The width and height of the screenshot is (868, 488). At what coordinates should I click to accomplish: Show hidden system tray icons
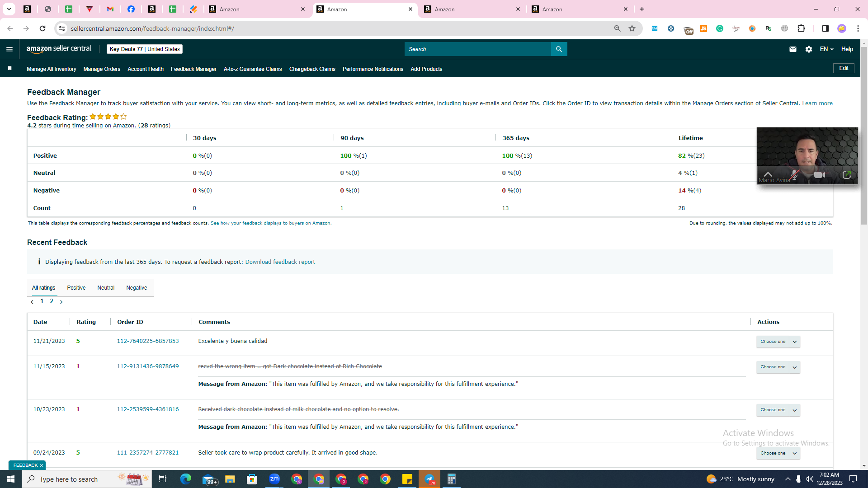[x=788, y=479]
